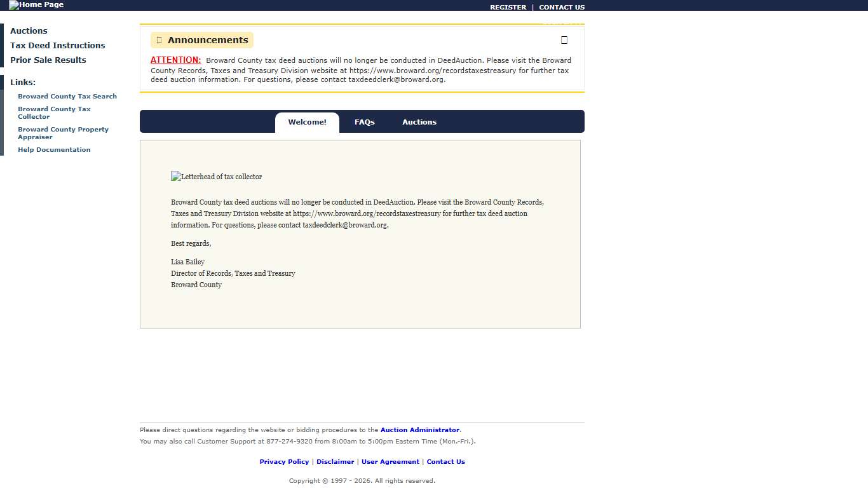Open Broward County Property Appraiser link

tap(63, 133)
